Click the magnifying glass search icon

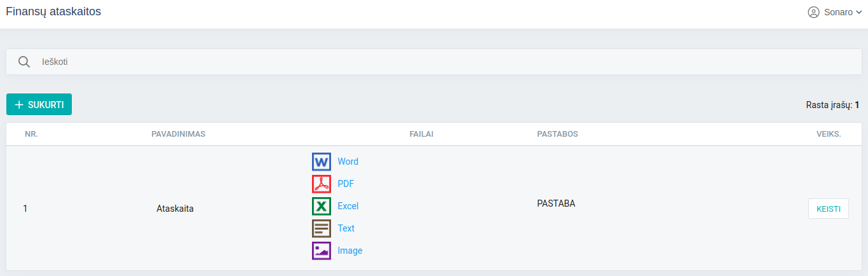(24, 62)
